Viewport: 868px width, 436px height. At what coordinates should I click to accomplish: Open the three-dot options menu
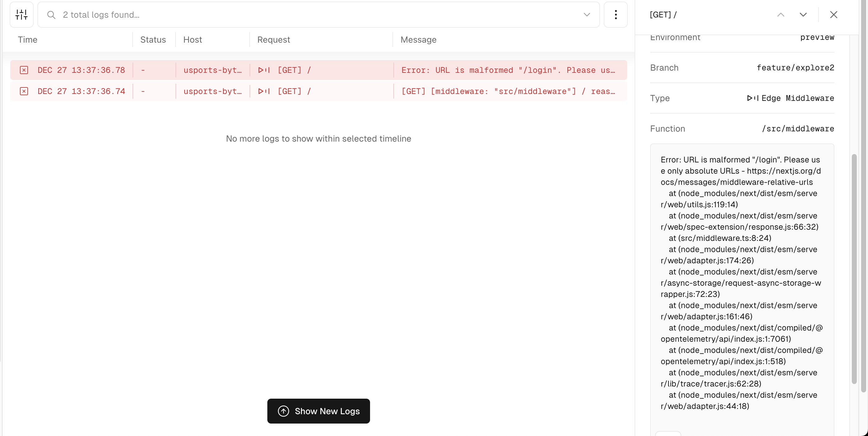[x=616, y=15]
